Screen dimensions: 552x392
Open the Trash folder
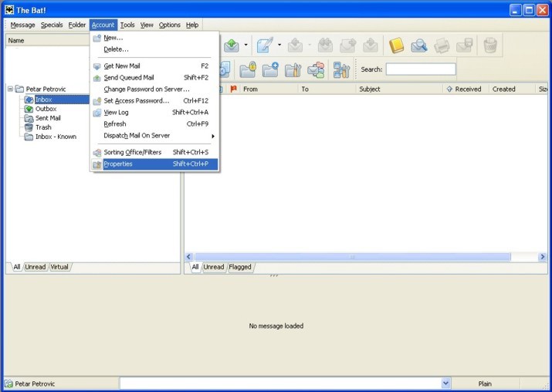(x=43, y=127)
